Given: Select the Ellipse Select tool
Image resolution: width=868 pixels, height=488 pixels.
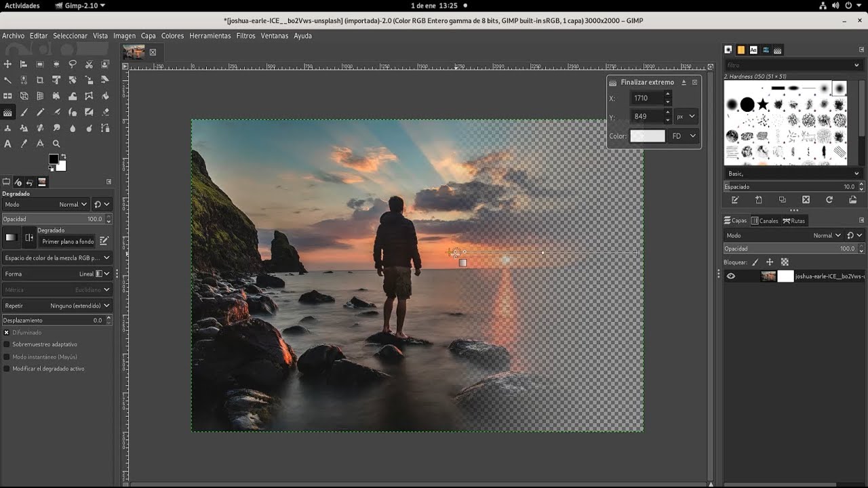Looking at the screenshot, I should (x=56, y=64).
